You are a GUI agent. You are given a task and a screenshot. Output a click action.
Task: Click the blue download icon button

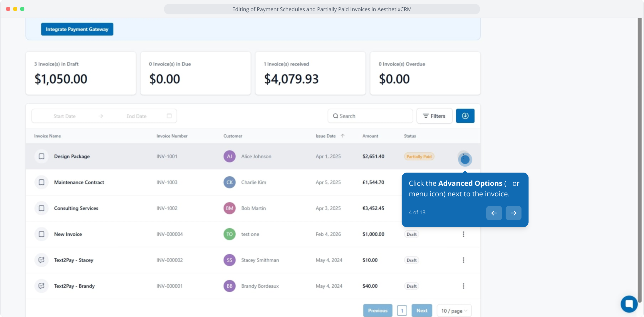465,116
